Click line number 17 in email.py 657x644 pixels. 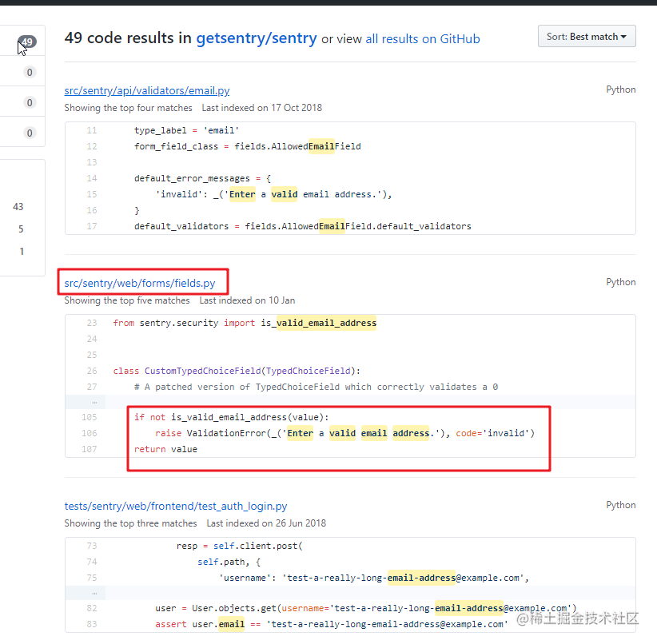coord(92,226)
